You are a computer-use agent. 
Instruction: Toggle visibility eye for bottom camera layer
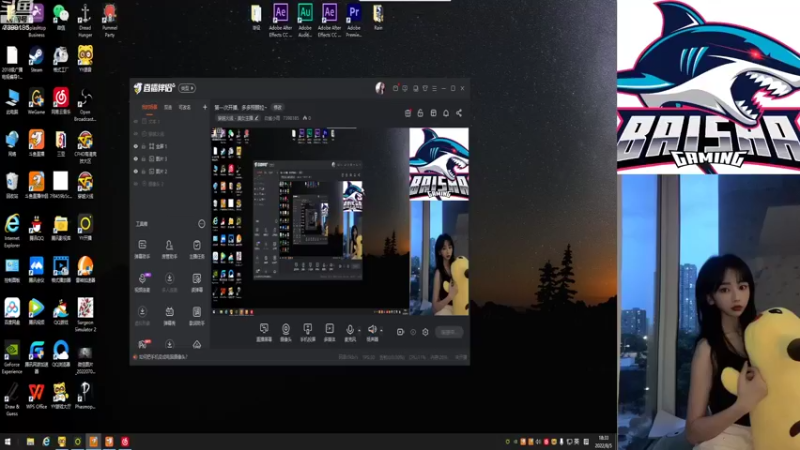(x=136, y=184)
